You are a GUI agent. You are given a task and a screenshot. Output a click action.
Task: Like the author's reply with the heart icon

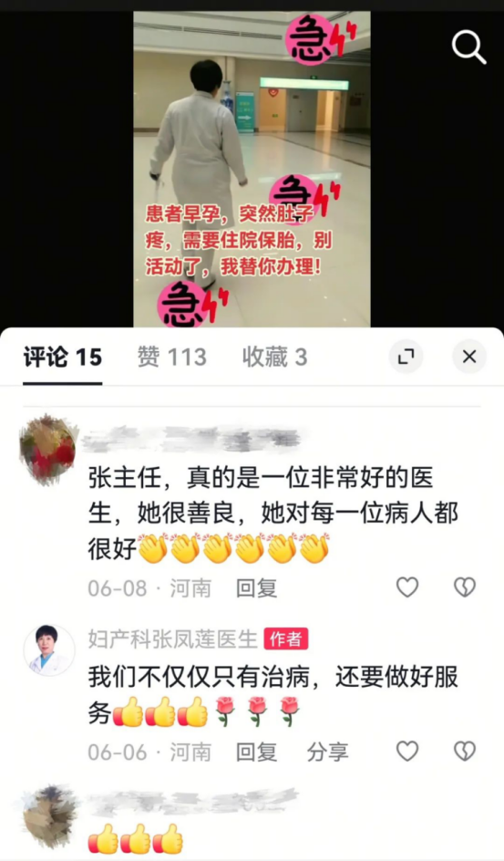(x=407, y=752)
